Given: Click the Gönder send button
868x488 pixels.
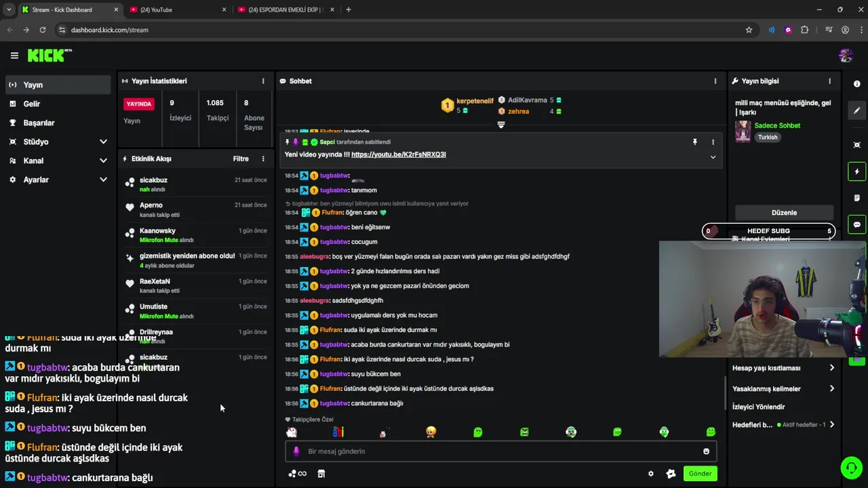Looking at the screenshot, I should [x=700, y=474].
